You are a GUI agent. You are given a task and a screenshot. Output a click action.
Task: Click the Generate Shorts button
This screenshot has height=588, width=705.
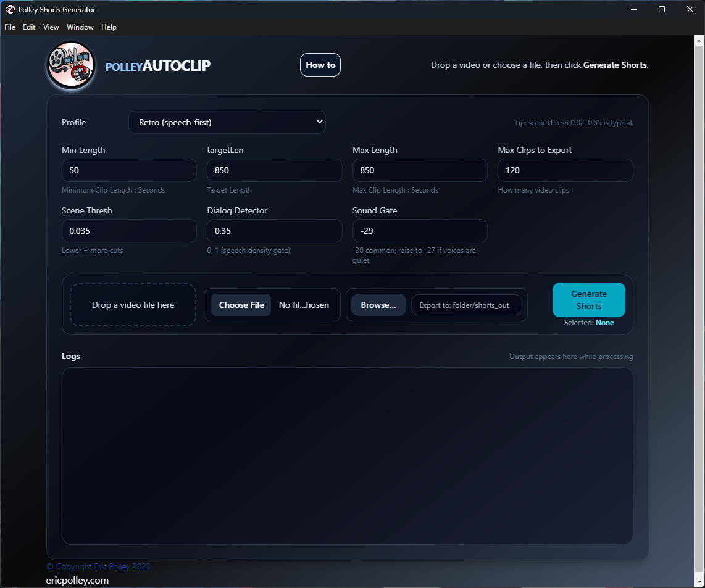tap(588, 300)
